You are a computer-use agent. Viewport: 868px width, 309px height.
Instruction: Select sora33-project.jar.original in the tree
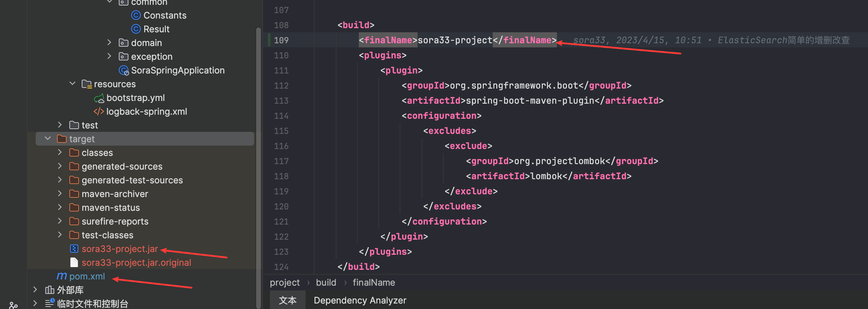point(136,262)
